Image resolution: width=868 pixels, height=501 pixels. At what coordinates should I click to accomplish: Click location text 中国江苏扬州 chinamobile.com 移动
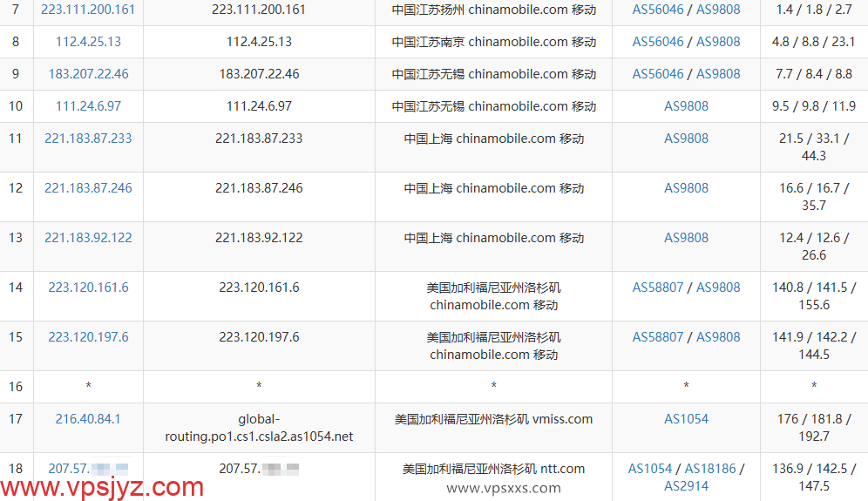click(494, 10)
